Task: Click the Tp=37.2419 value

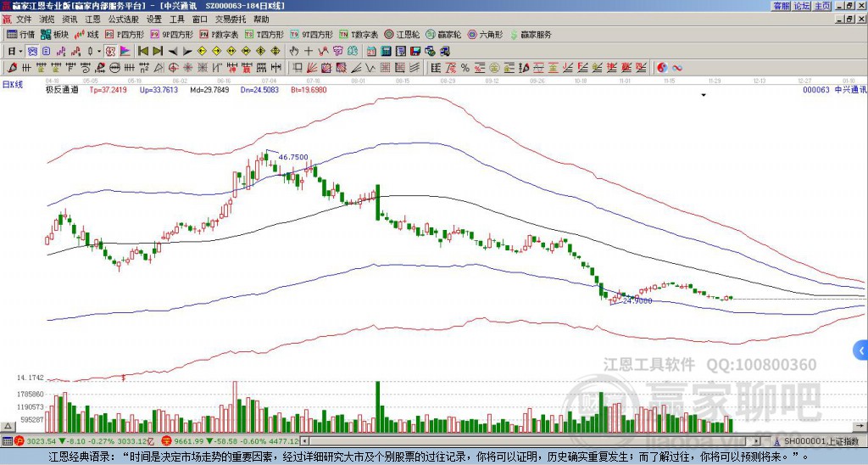Action: 108,90
